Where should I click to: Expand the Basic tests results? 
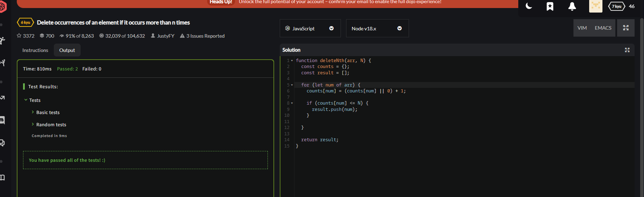coord(48,113)
